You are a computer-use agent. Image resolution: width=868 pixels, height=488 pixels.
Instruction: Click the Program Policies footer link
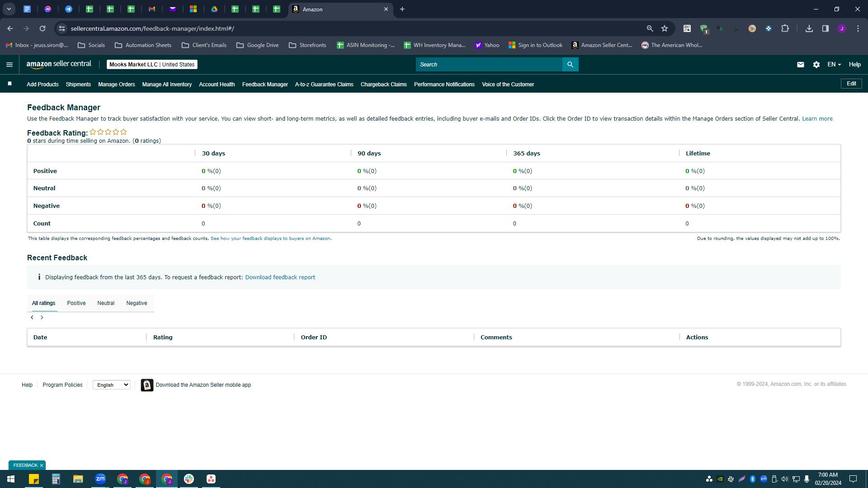point(63,385)
